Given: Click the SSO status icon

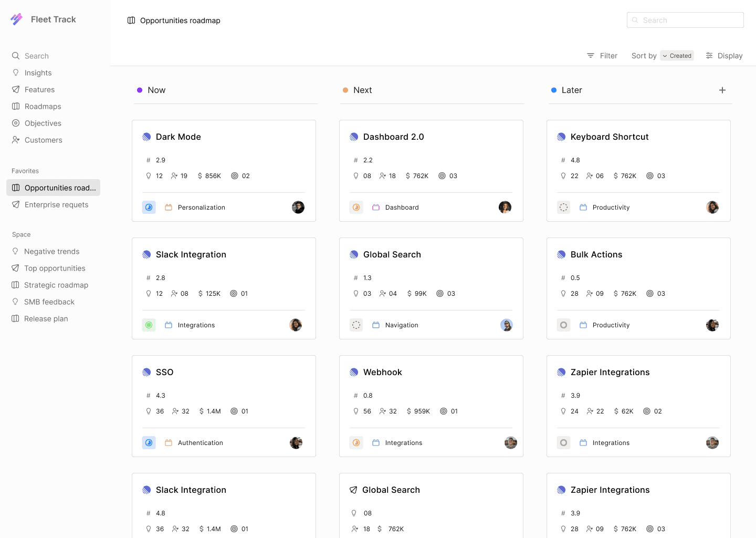Looking at the screenshot, I should [x=149, y=443].
